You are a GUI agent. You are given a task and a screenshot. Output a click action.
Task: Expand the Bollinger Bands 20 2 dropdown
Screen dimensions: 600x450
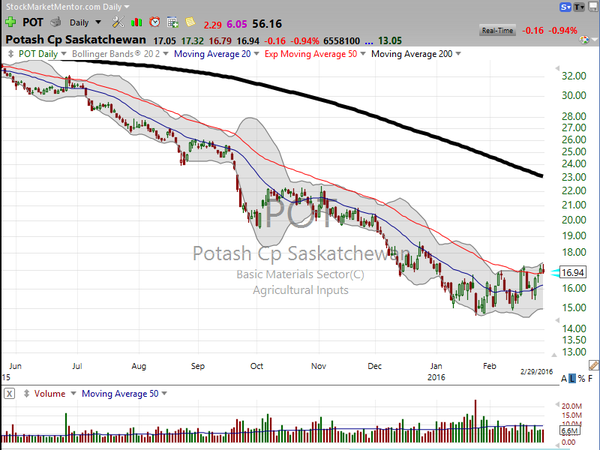[165, 54]
